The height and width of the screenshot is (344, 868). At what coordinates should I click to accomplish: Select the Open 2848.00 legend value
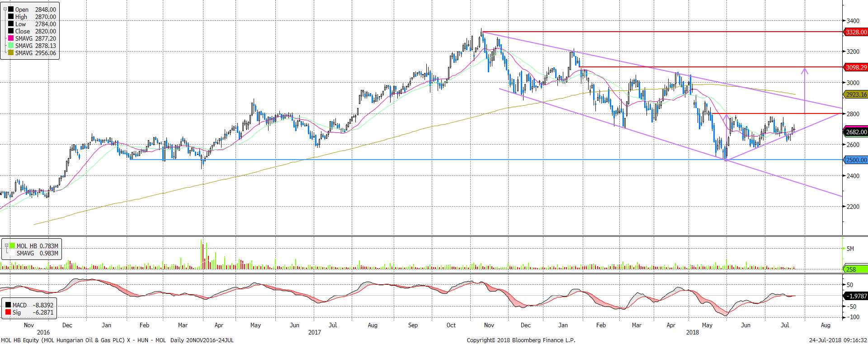pos(46,9)
